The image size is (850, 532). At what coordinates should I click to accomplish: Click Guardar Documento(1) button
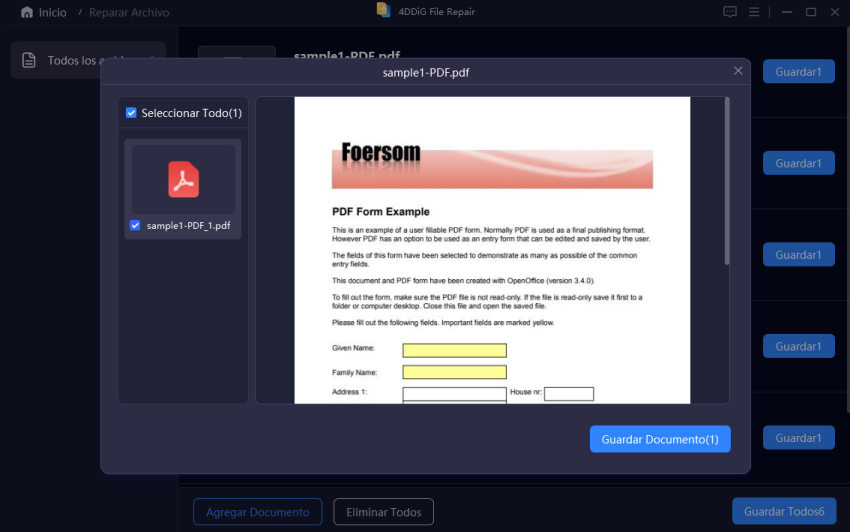pos(660,439)
